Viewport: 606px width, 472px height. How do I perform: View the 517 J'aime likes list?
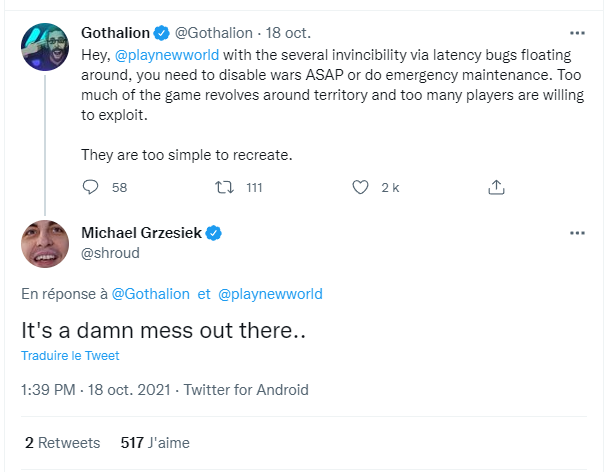pos(154,442)
